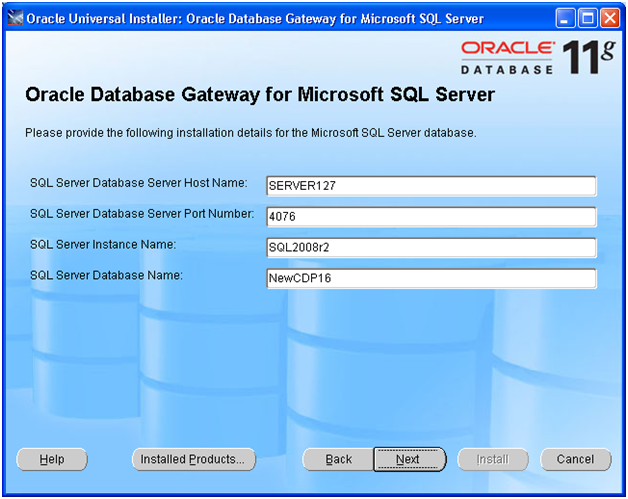
Task: Click the Oracle Universal Installer title bar icon
Action: [15, 18]
